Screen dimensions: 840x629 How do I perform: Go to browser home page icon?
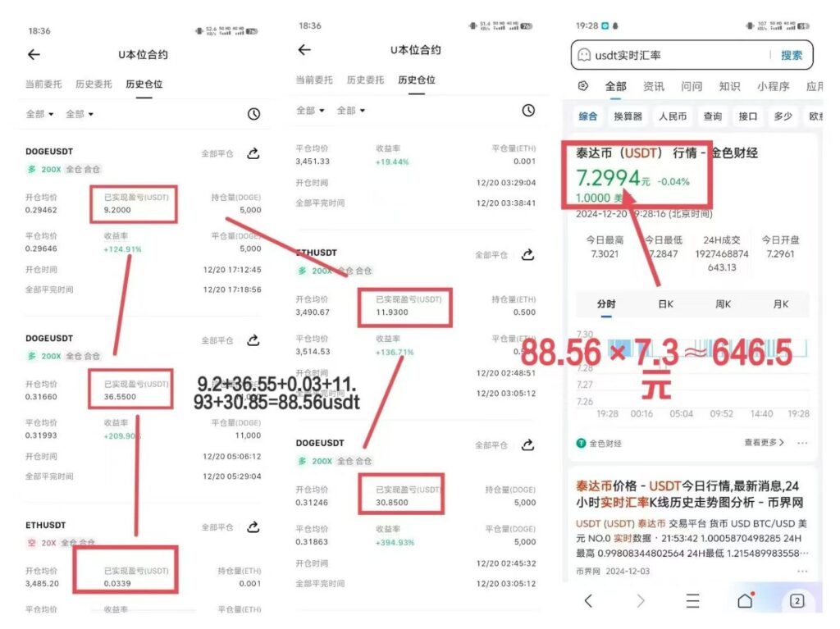point(745,600)
